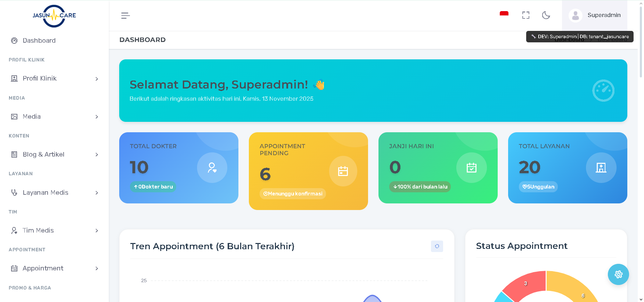Click the JasunCare logo

pyautogui.click(x=54, y=16)
